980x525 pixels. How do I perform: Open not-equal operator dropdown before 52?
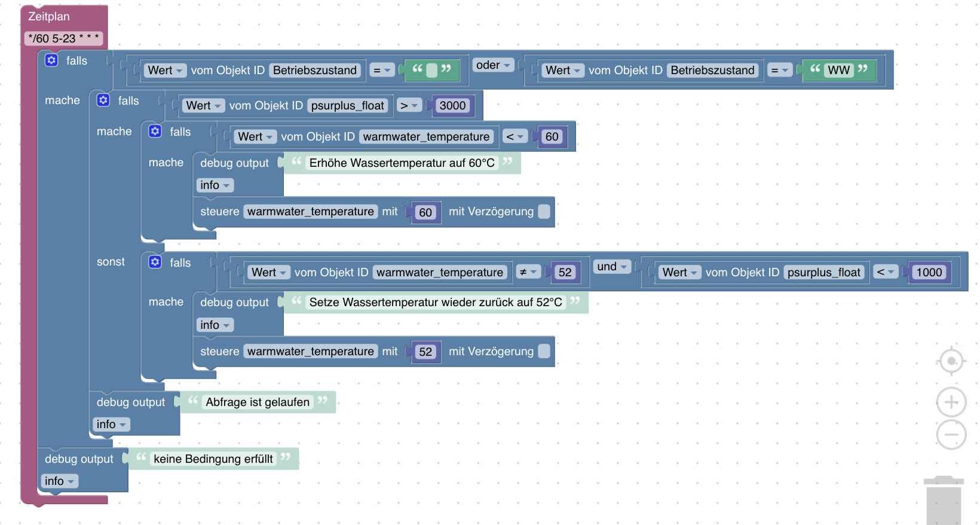coord(528,273)
